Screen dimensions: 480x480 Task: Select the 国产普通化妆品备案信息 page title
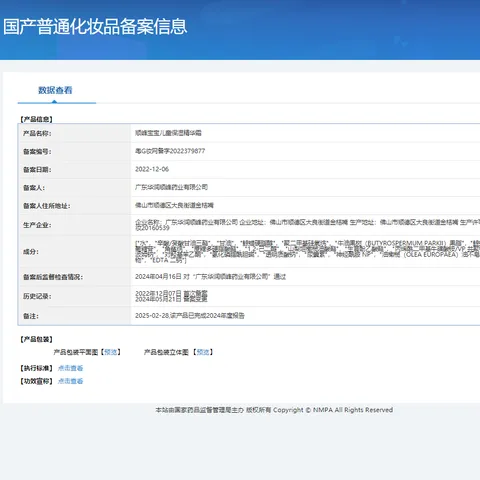pos(95,27)
